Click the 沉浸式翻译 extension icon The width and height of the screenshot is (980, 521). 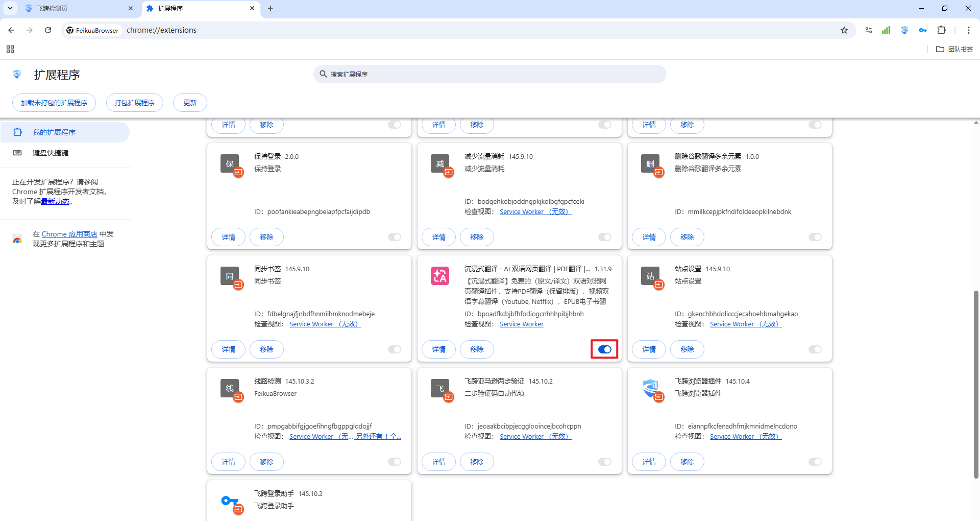440,276
